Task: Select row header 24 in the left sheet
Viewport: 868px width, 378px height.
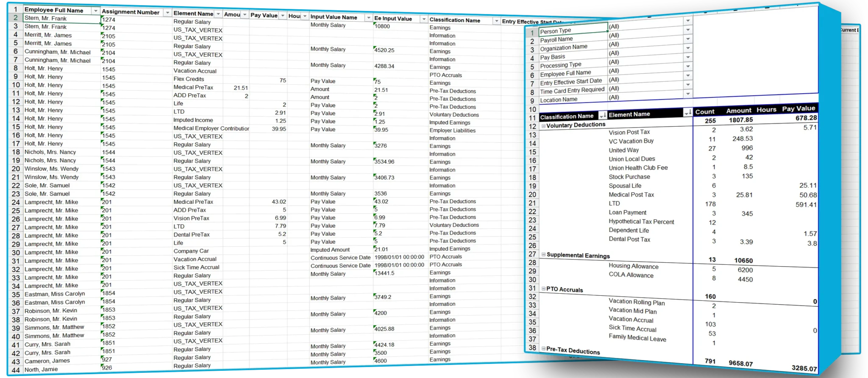Action: click(x=16, y=202)
